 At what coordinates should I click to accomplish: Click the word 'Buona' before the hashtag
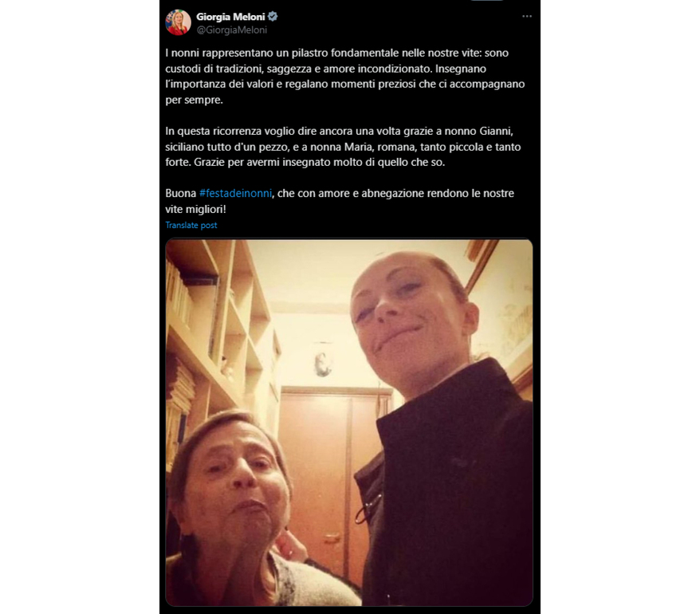coord(181,193)
